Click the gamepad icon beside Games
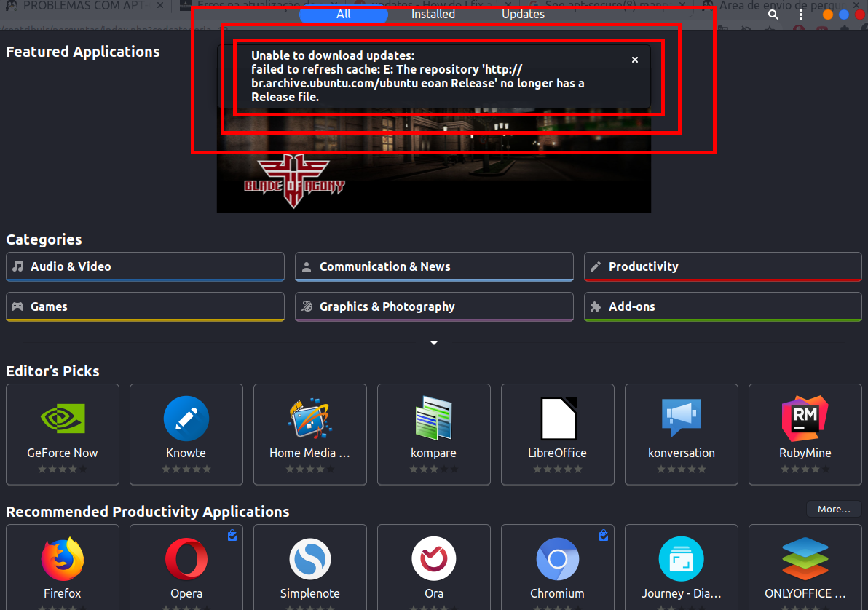Screen dimensions: 868x610 click(x=17, y=306)
